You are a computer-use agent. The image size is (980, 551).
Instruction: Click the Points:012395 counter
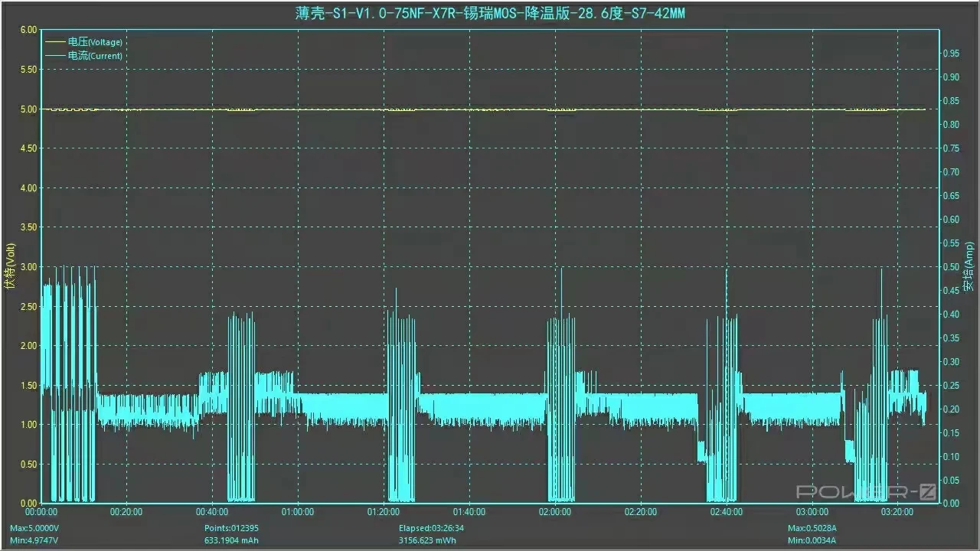(234, 529)
